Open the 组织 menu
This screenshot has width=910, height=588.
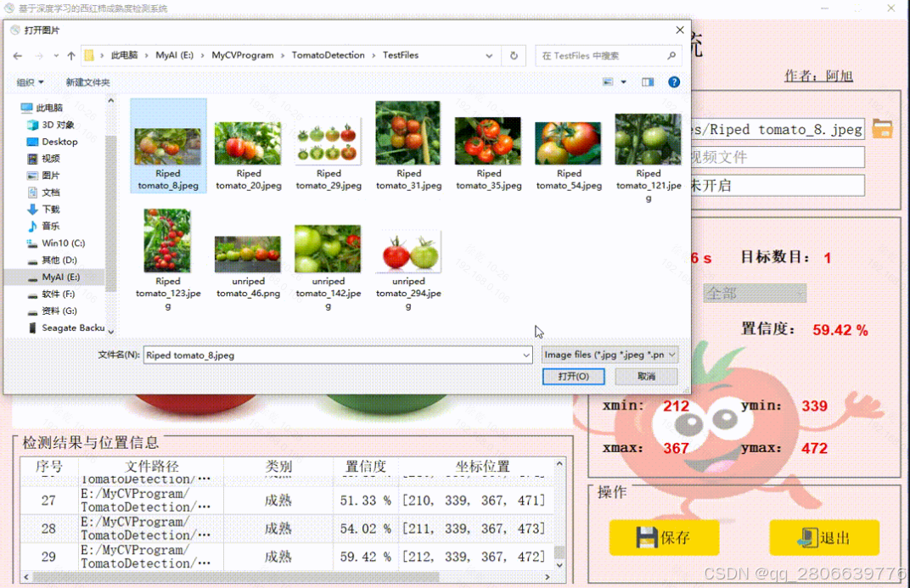tap(30, 82)
